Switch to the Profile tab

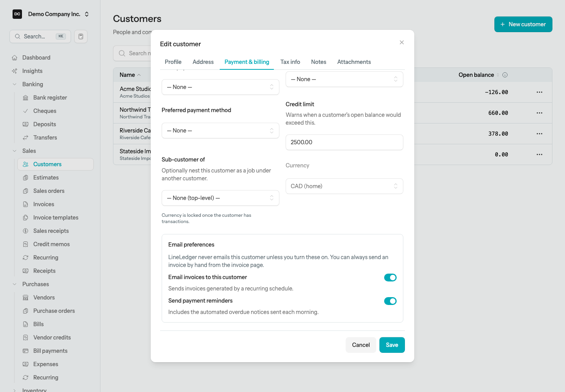tap(173, 62)
